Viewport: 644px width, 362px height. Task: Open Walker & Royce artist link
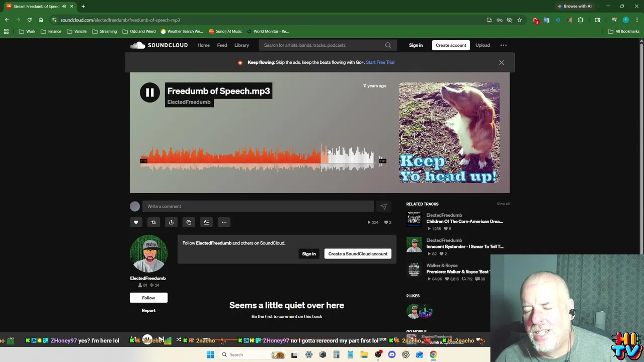point(442,265)
